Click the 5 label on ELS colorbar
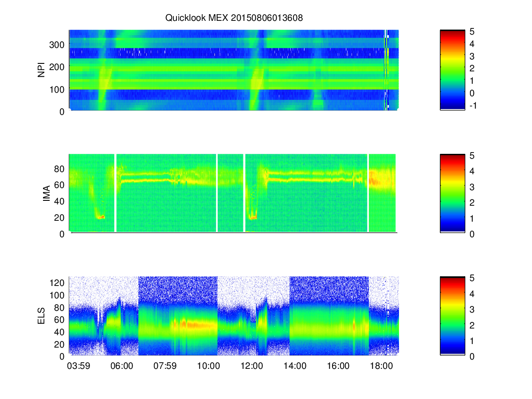Image resolution: width=532 pixels, height=399 pixels. pos(473,278)
